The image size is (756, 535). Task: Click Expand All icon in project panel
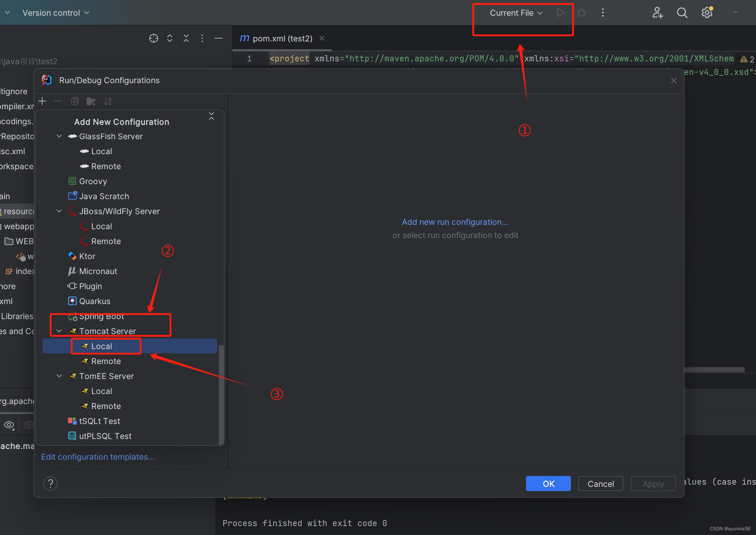[170, 38]
